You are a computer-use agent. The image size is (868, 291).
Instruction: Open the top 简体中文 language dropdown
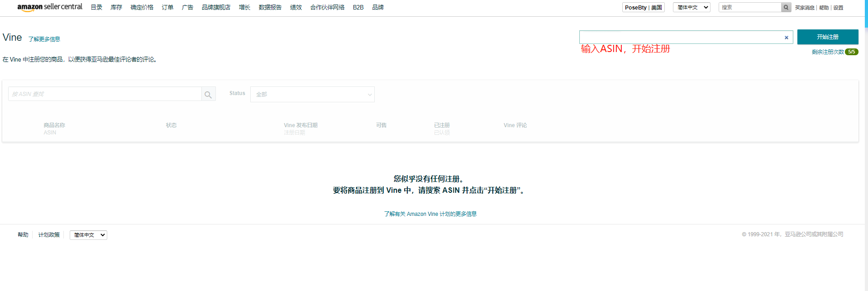point(692,7)
